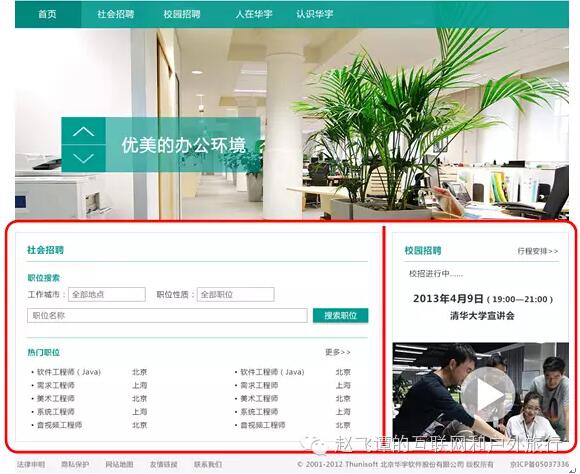The image size is (580, 474).
Task: Open the 清华大学宣讲会 event title
Action: pos(482,316)
